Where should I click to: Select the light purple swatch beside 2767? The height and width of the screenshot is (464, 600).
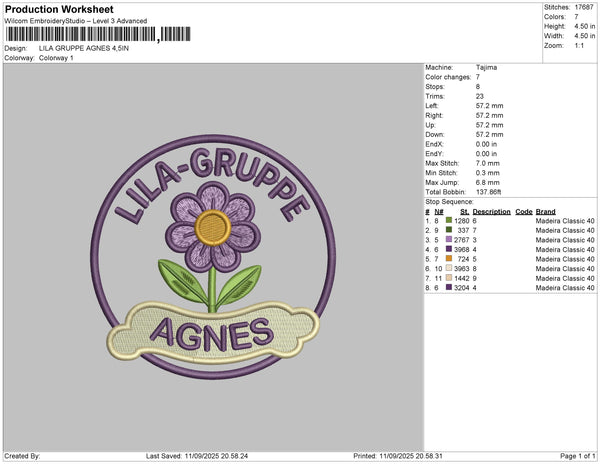coord(449,239)
